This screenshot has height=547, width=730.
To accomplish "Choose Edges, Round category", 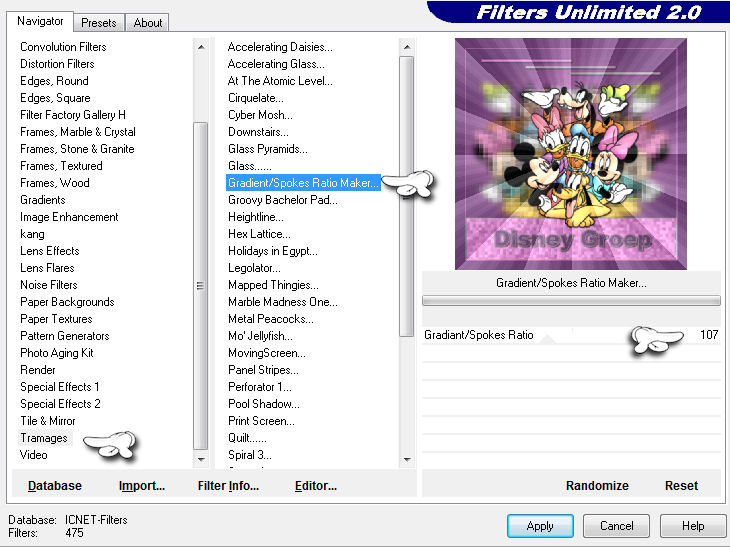I will 54,81.
